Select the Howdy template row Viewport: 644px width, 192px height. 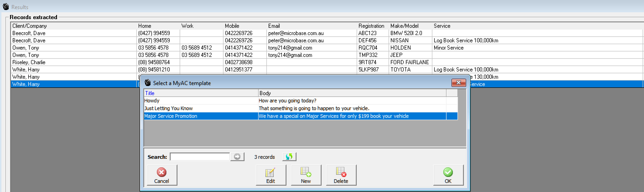(x=301, y=101)
